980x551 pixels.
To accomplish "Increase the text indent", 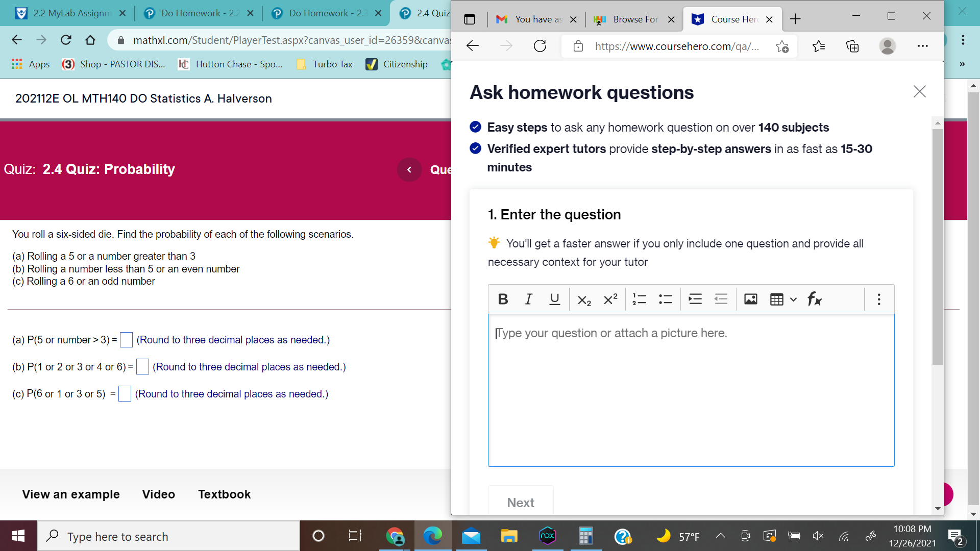I will 695,299.
